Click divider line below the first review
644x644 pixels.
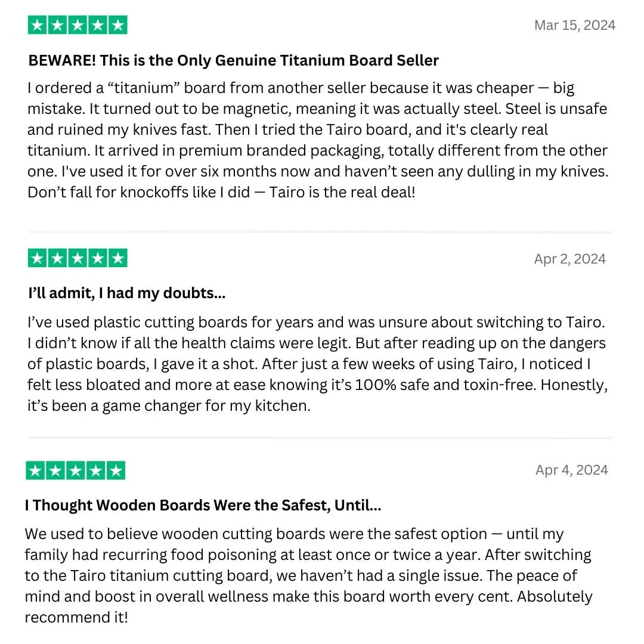[x=320, y=232]
